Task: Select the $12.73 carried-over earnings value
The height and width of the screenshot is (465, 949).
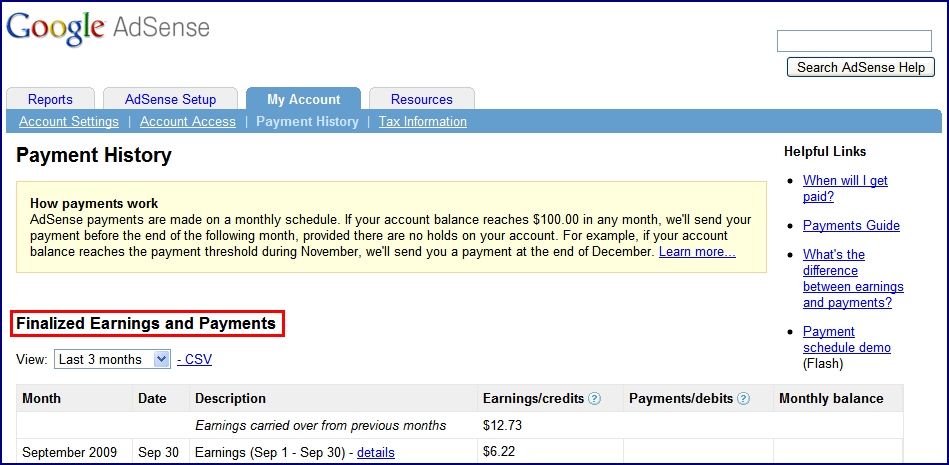Action: 502,426
